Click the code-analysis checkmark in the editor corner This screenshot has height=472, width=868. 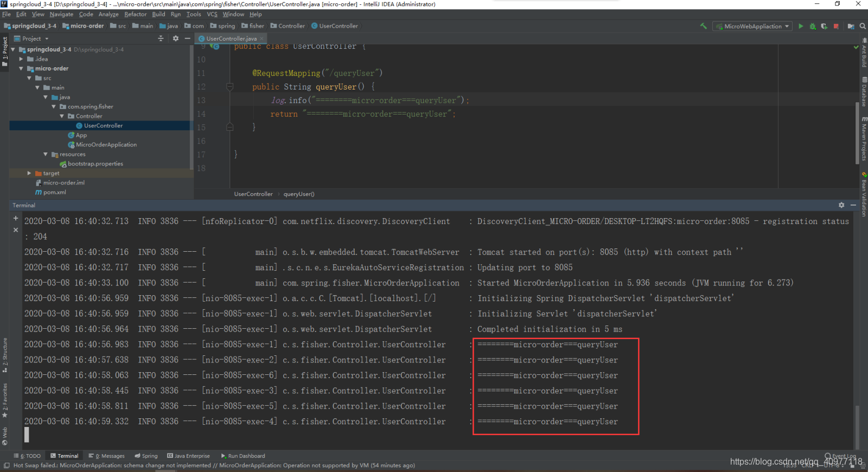(856, 47)
